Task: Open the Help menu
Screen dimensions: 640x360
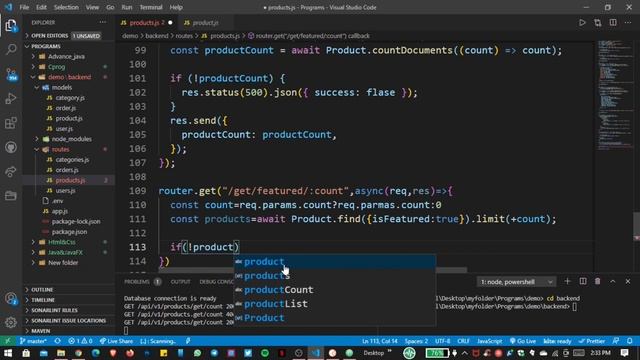Action: tap(176, 7)
